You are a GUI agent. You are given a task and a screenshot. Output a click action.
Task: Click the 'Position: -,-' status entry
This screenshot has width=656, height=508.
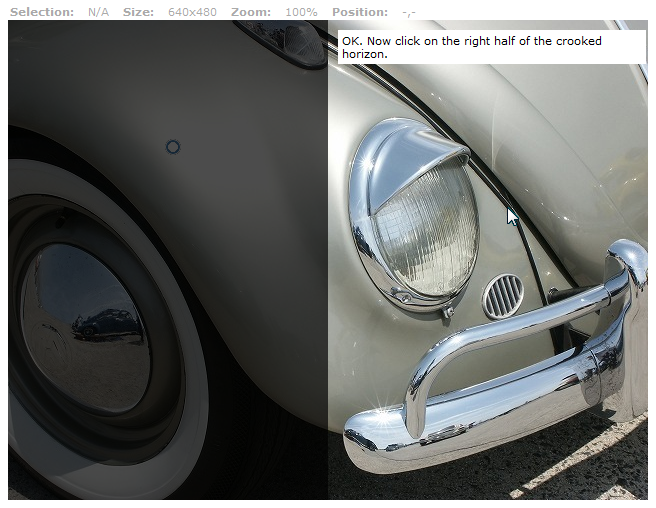tap(374, 12)
